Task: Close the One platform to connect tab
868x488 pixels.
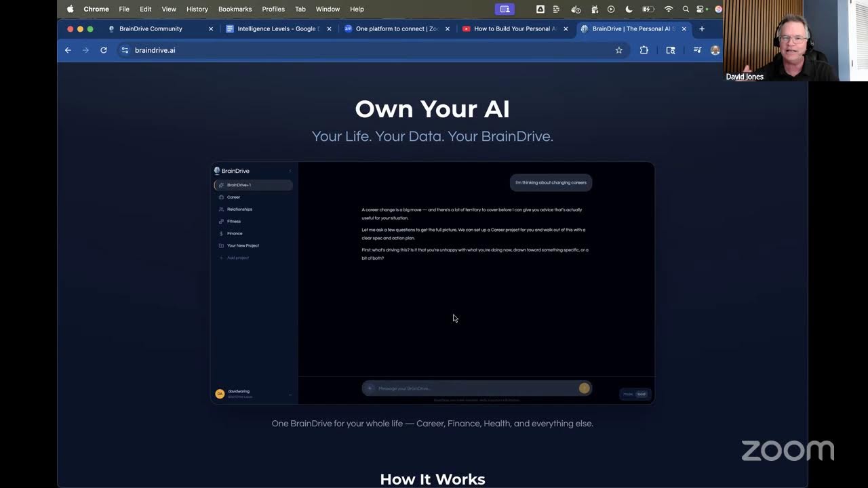Action: 448,28
